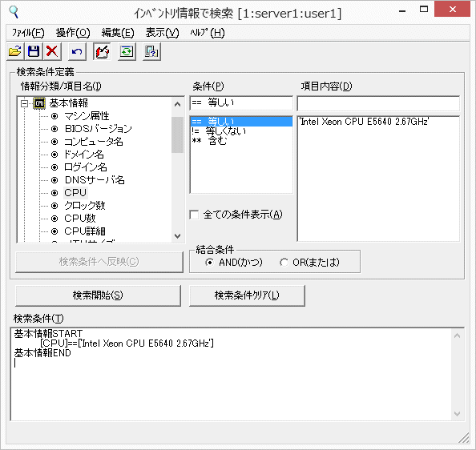Click the 検索条件へ反映(C) button

(99, 262)
